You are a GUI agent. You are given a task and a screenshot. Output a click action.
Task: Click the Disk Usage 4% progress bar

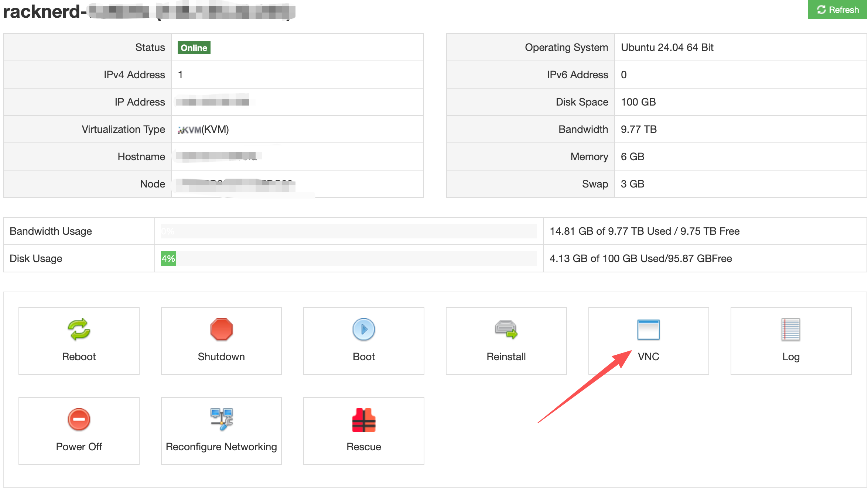349,258
